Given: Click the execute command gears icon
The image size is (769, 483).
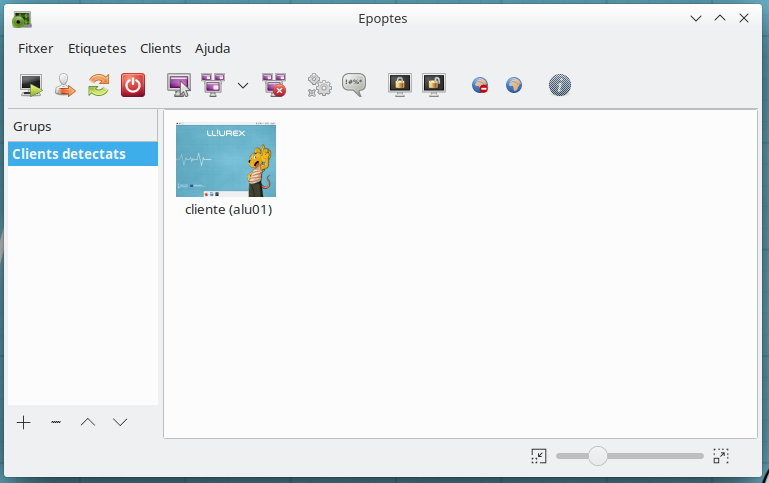Looking at the screenshot, I should tap(319, 85).
